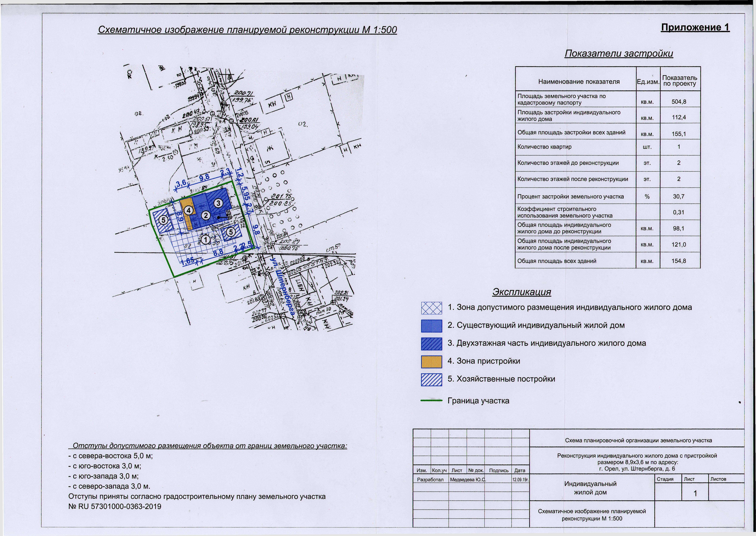
Task: Click the 'Разработал' cell in the title block
Action: 430,480
